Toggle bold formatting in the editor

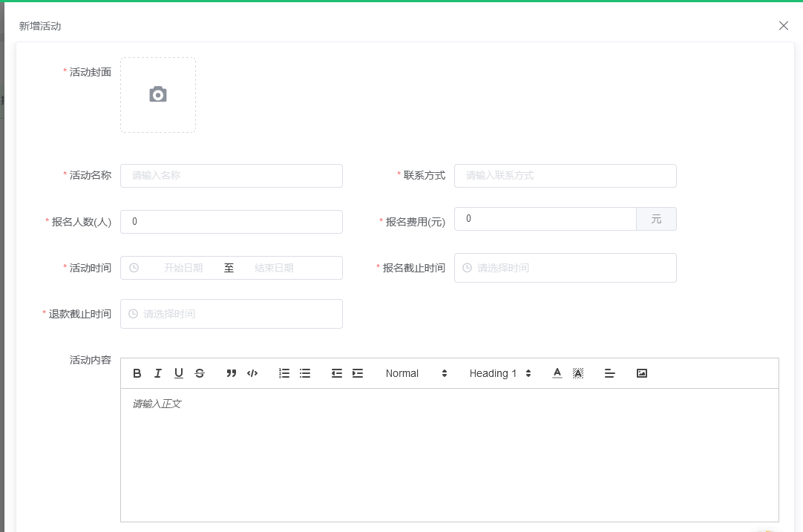[x=137, y=373]
